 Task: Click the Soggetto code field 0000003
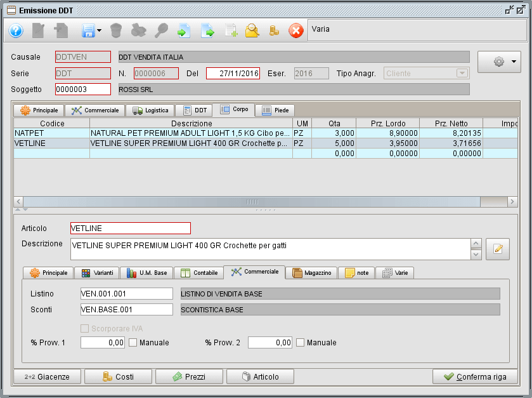pos(83,90)
